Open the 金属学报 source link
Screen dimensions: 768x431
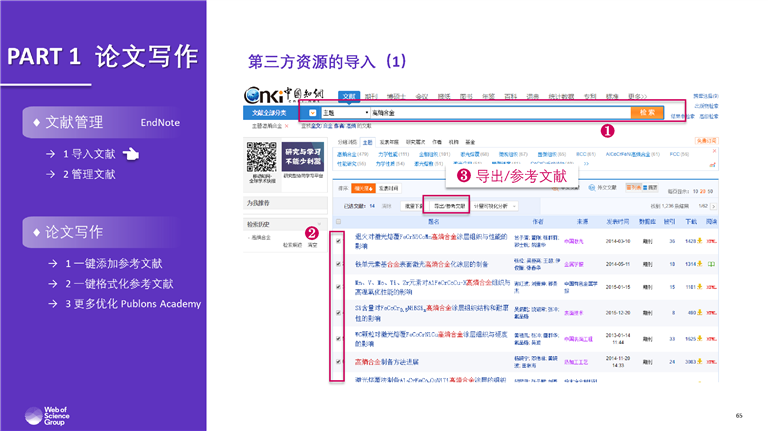click(574, 264)
